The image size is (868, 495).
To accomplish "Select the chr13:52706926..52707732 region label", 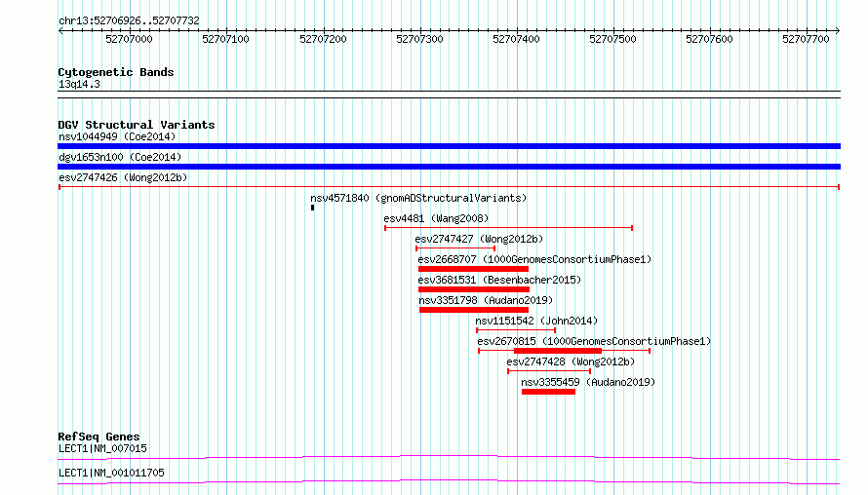I will pos(129,20).
